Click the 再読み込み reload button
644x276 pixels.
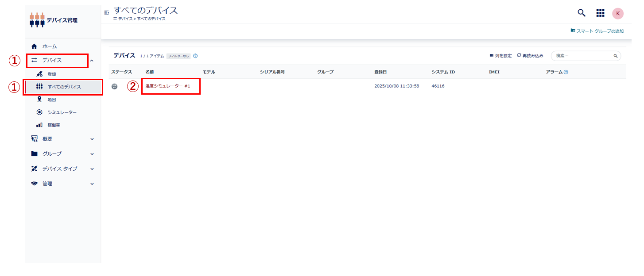tap(530, 56)
